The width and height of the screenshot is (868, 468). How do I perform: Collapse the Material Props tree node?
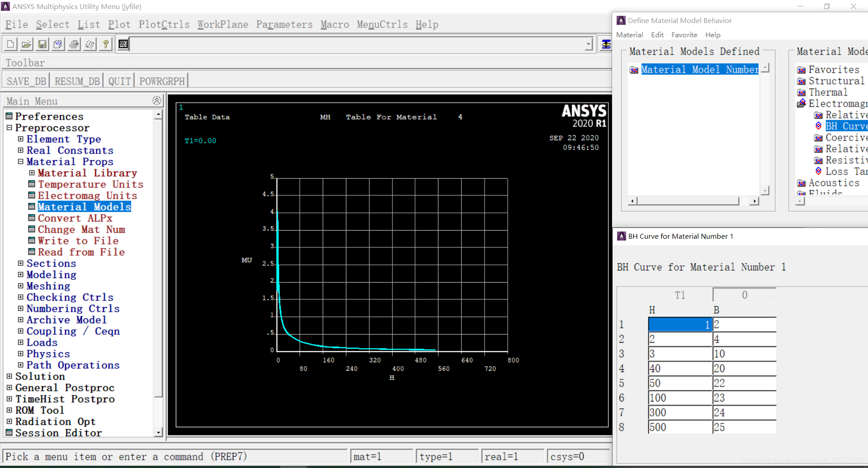point(20,161)
